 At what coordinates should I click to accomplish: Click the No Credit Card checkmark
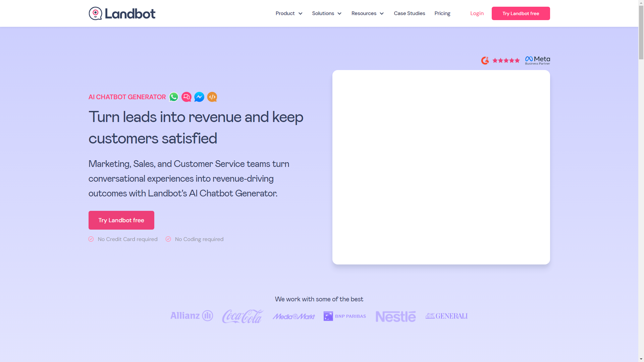[91, 239]
